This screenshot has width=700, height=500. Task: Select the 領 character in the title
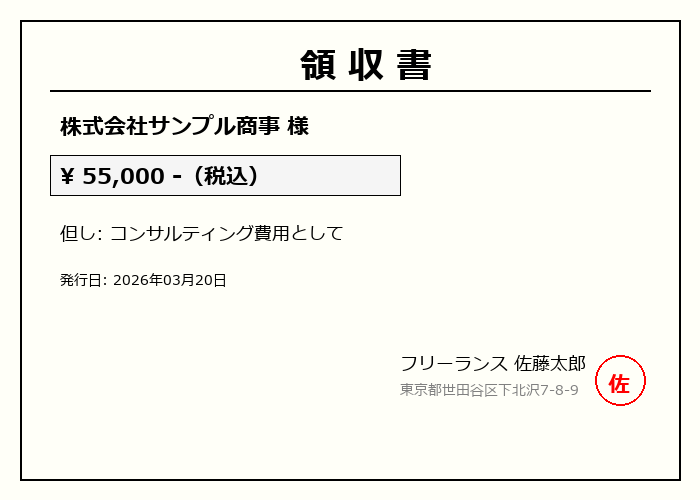click(x=317, y=64)
